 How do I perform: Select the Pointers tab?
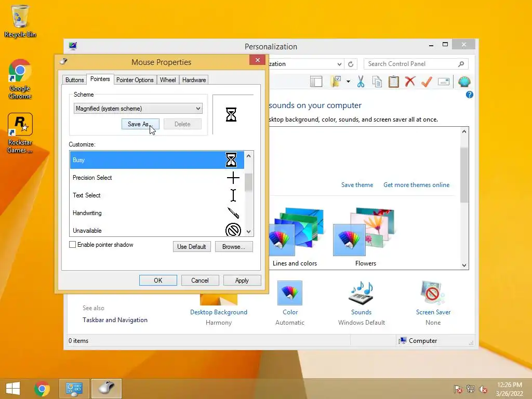(100, 79)
